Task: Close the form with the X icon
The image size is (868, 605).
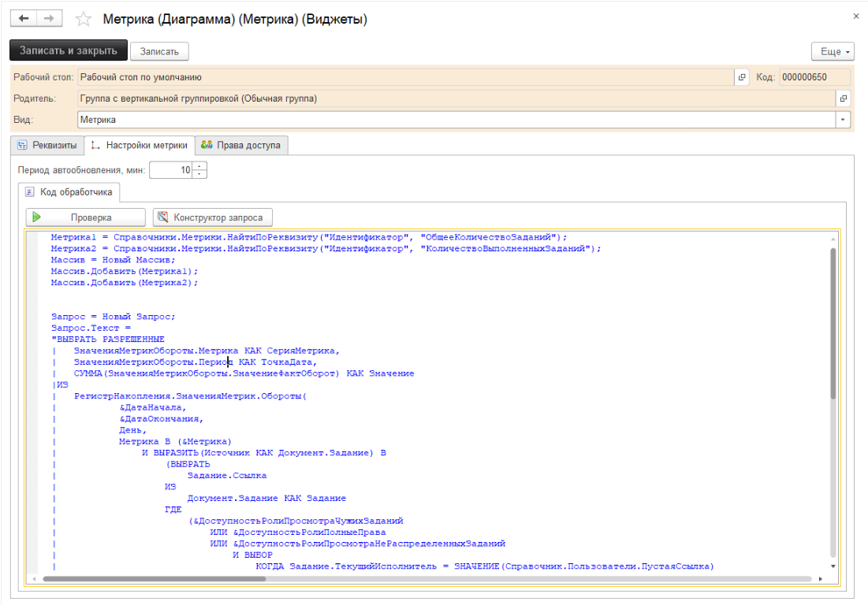Action: coord(856,16)
